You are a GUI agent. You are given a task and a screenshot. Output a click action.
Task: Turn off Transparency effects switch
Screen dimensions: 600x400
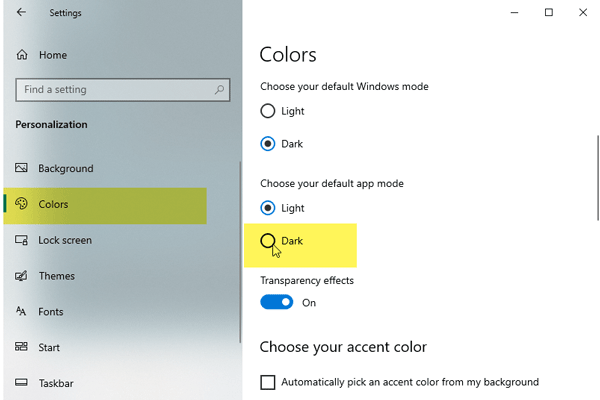(x=277, y=302)
